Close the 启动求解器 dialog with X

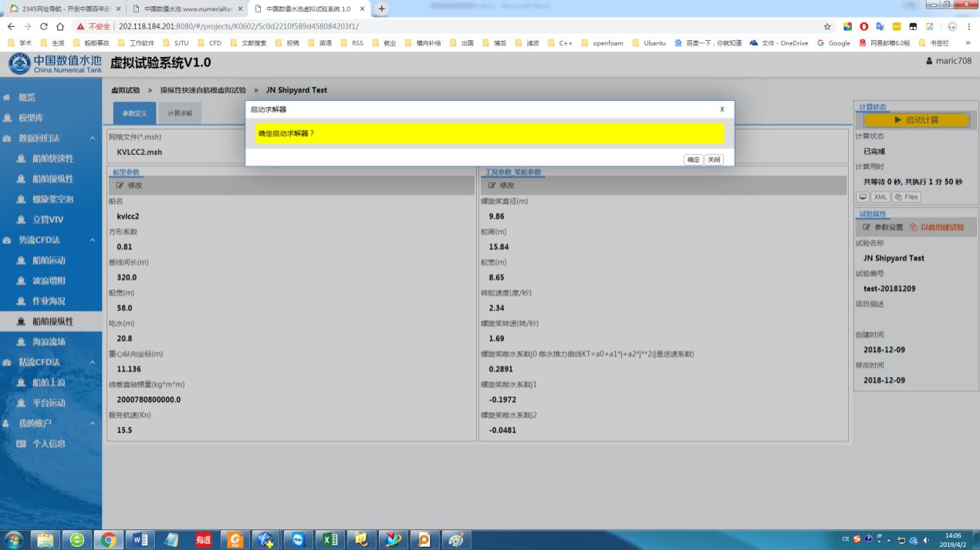click(721, 110)
